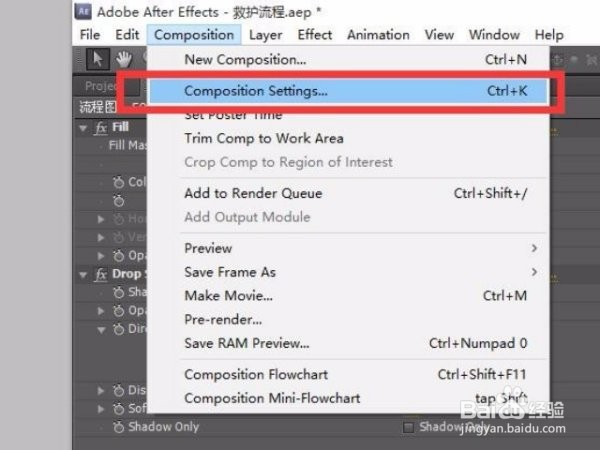Screen dimensions: 600x450
Task: Toggle the Drop Shadow fx switch
Action: 101,274
